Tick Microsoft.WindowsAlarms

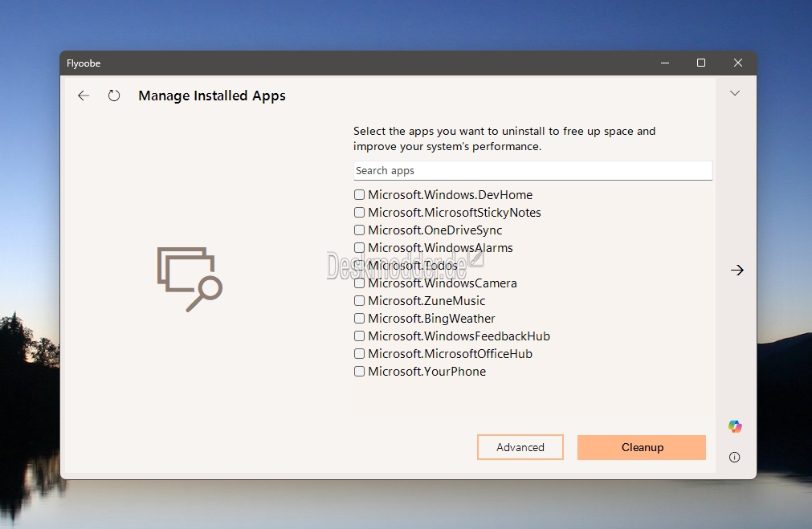[x=359, y=247]
